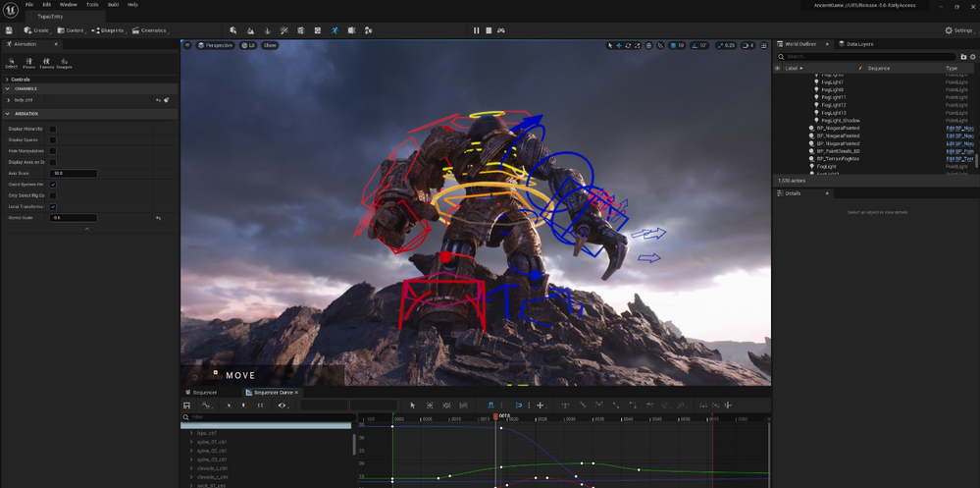Switch to the Sequencer tab

click(x=201, y=393)
